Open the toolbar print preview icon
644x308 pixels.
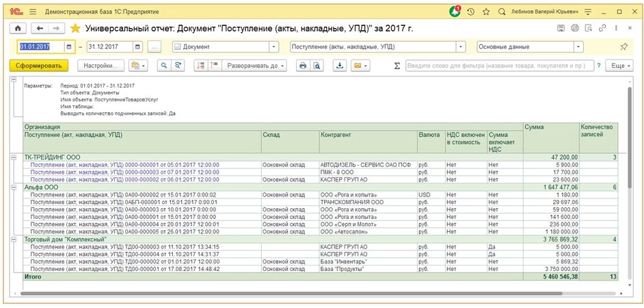(317, 66)
